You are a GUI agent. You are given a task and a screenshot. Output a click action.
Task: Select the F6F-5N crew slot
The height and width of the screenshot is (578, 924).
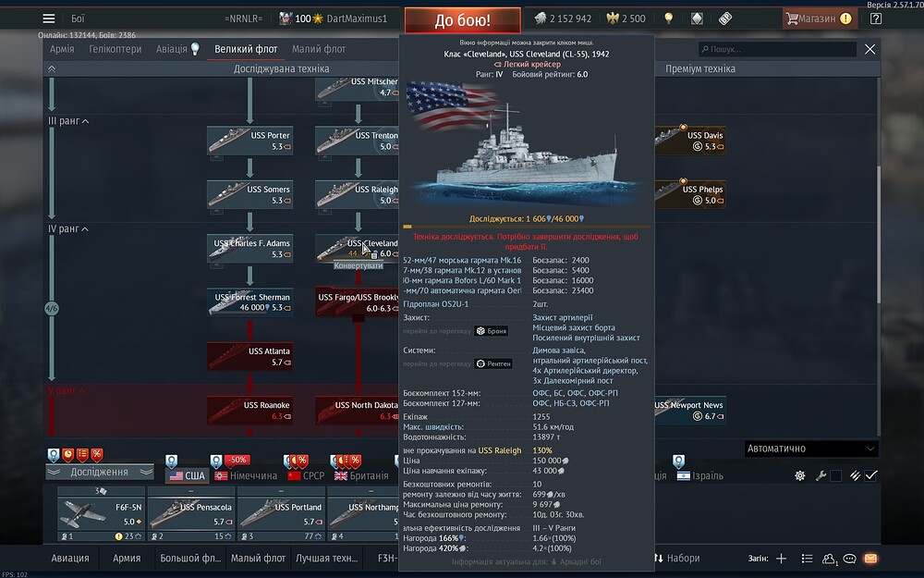pyautogui.click(x=101, y=514)
